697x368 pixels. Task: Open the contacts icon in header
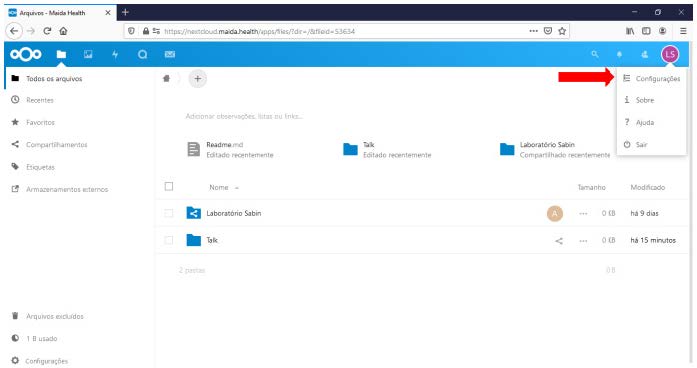tap(645, 54)
